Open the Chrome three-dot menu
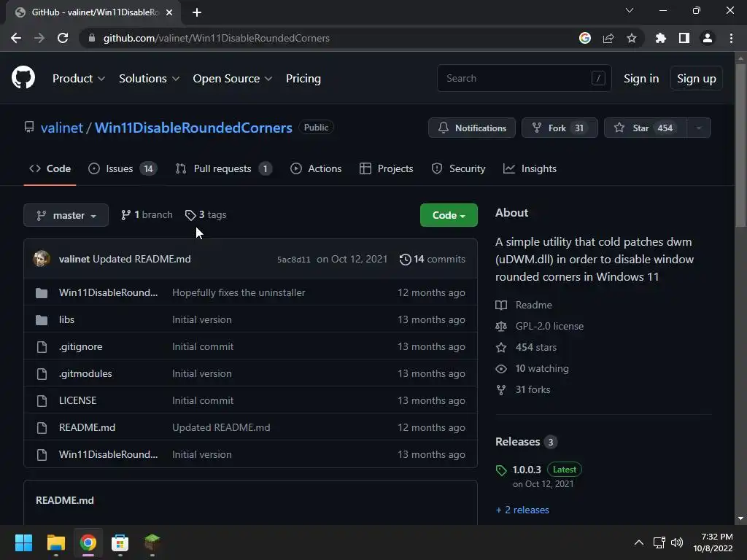Image resolution: width=747 pixels, height=560 pixels. click(731, 38)
